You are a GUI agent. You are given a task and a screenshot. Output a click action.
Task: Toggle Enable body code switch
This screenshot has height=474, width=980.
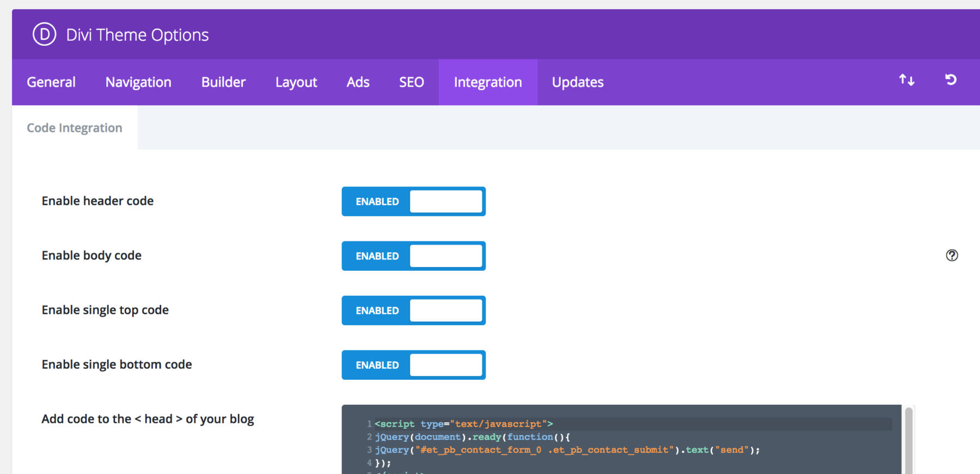[x=414, y=256]
